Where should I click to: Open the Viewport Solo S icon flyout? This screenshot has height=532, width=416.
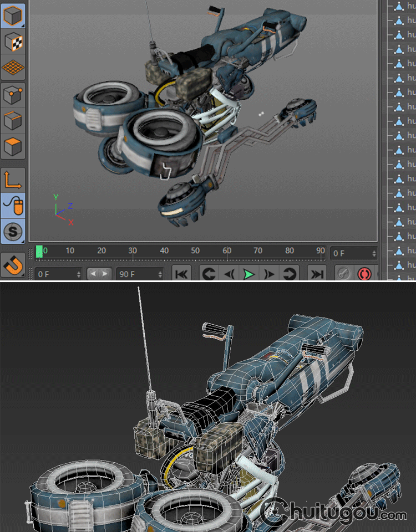click(x=13, y=231)
